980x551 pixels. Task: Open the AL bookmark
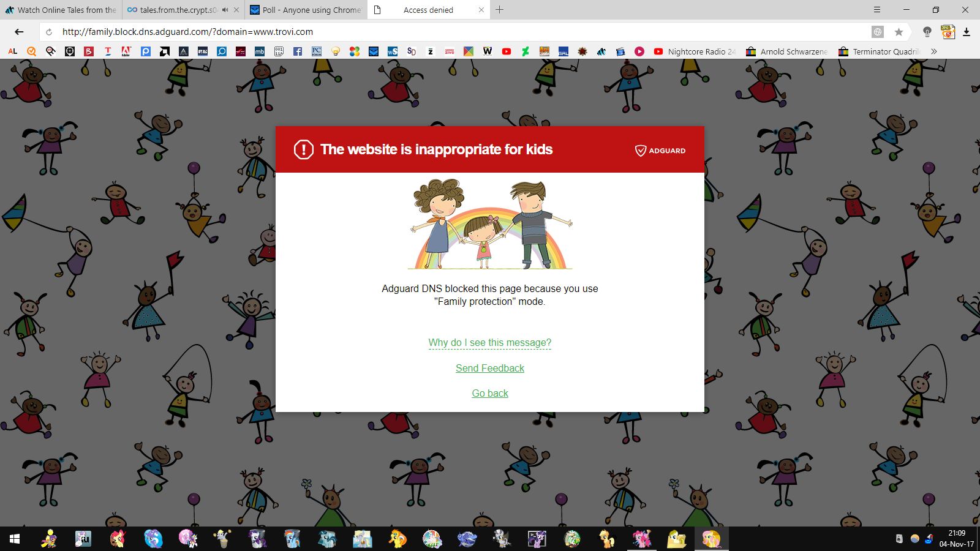click(12, 51)
